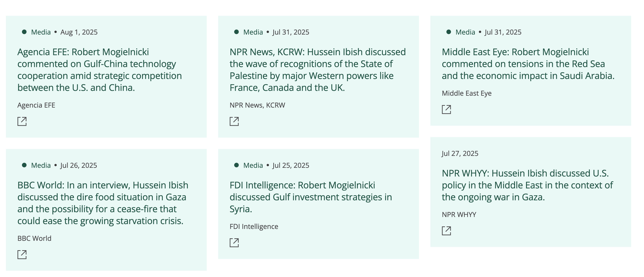Open NPR News KCRW Palestine recognitions headline
Image resolution: width=644 pixels, height=277 pixels.
tap(317, 70)
